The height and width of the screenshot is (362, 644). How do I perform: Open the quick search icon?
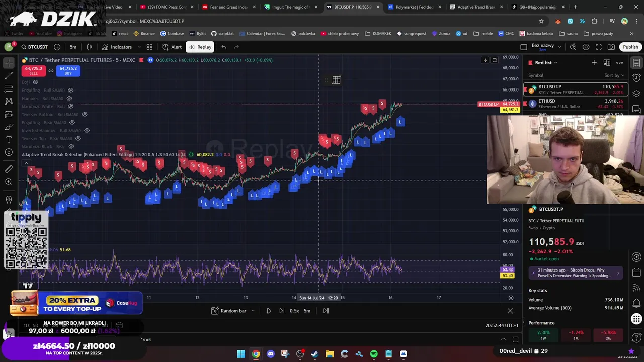point(573,47)
